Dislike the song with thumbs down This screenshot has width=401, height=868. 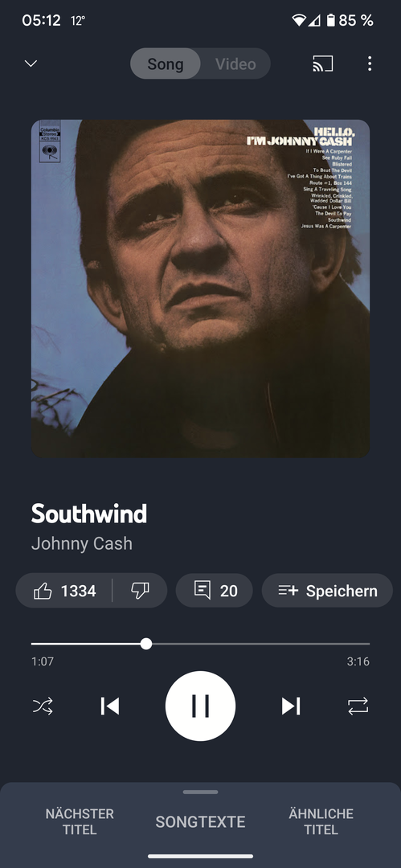click(x=140, y=591)
